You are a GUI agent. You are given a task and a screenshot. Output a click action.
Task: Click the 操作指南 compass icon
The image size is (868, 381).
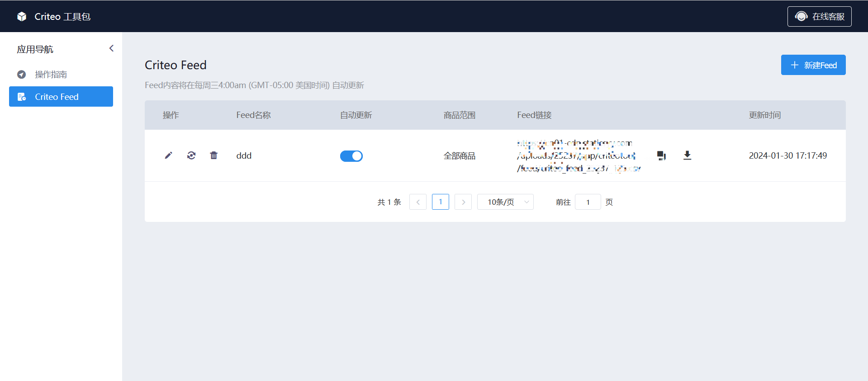[21, 75]
